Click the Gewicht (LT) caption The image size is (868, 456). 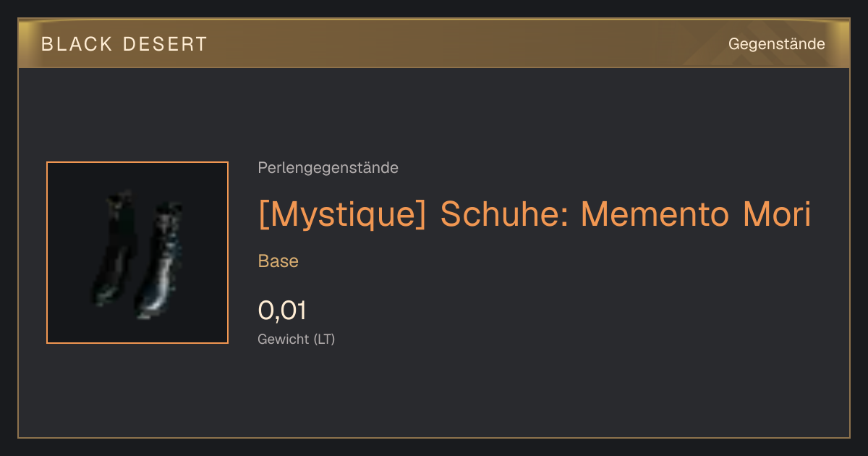[297, 339]
